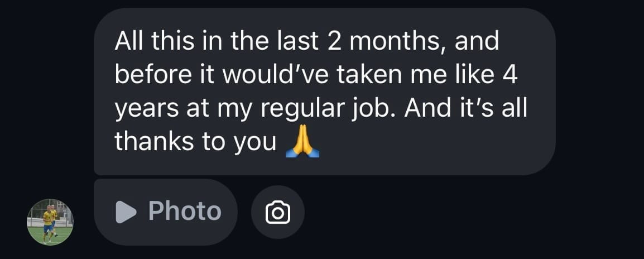Screen dimensions: 644x259
Task: Click the word "Photo" label
Action: point(185,212)
